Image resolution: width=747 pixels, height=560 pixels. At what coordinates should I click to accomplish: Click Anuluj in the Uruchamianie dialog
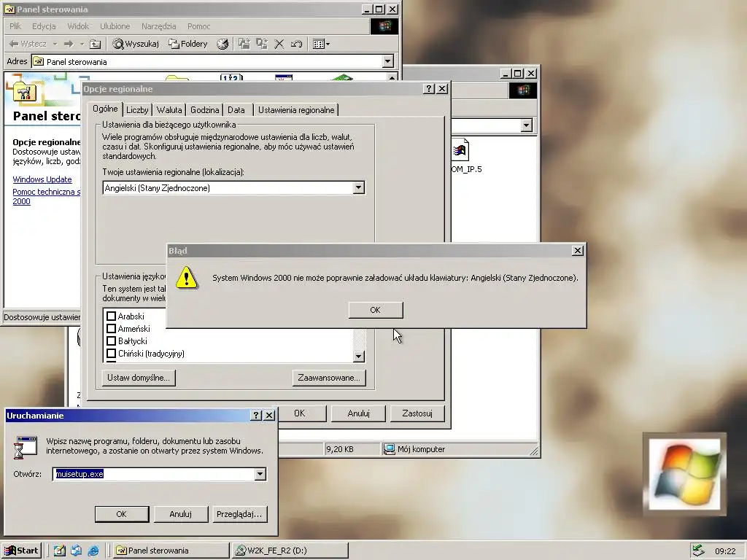point(181,514)
